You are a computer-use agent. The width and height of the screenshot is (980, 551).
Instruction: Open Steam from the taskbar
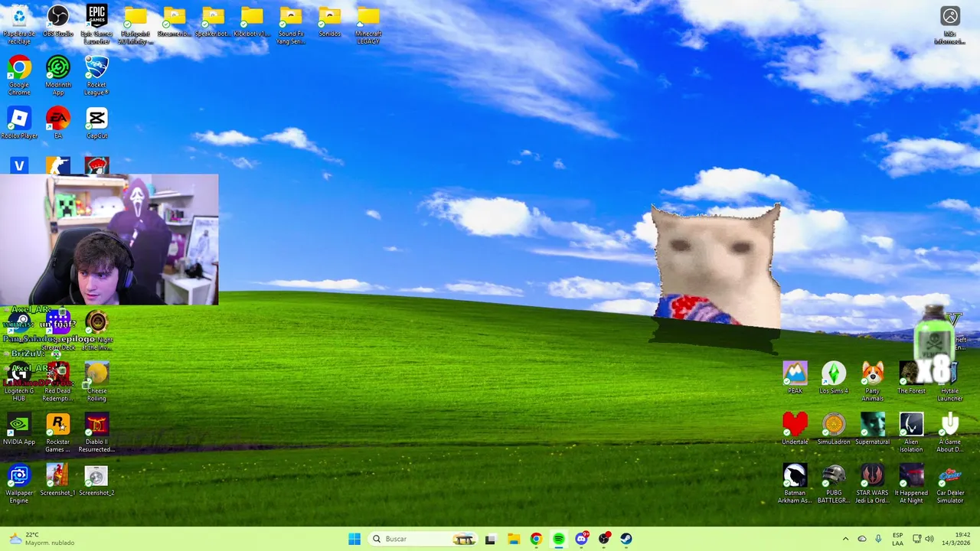pos(626,539)
